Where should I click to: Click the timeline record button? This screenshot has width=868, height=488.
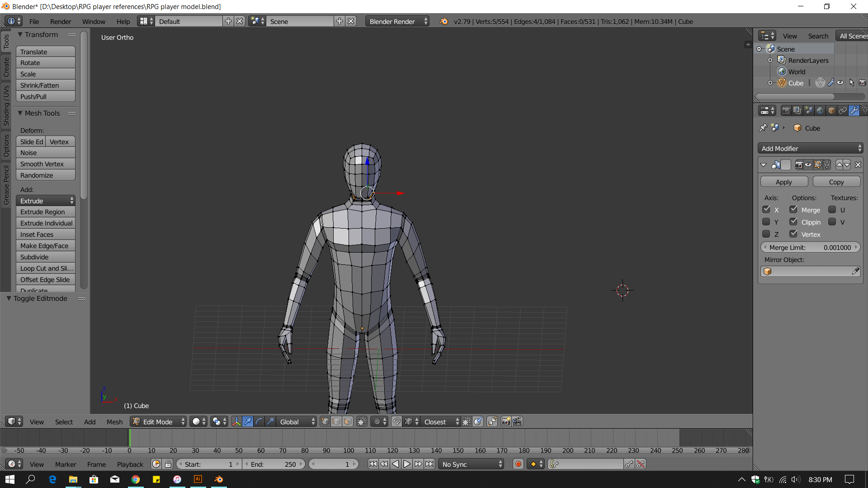tap(519, 464)
